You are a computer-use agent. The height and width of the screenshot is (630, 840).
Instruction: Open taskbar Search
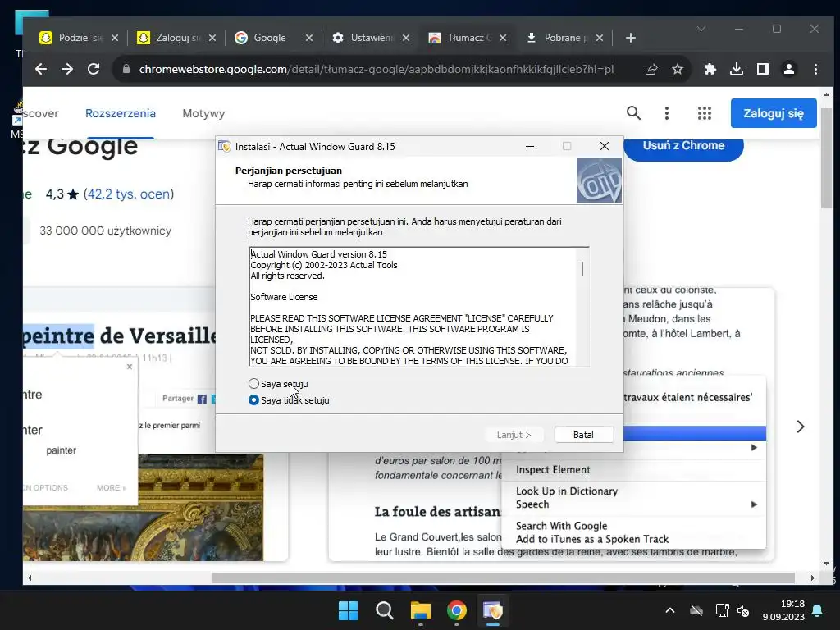[x=384, y=610]
